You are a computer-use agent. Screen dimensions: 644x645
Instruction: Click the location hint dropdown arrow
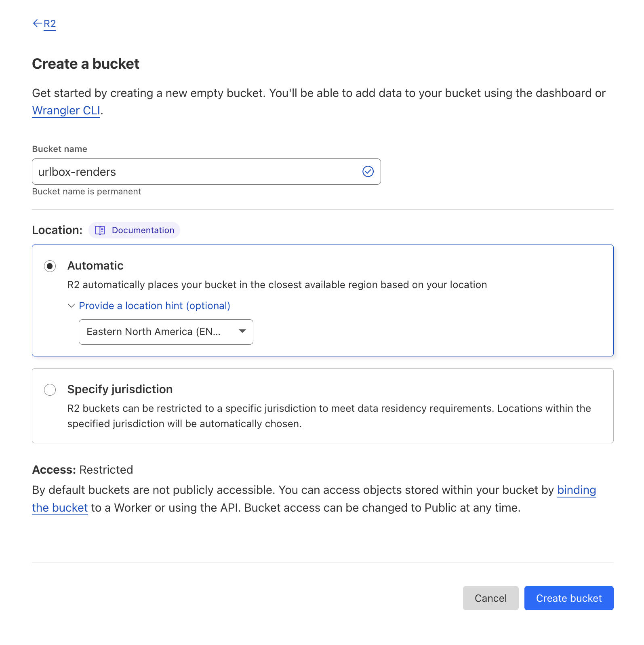click(242, 331)
